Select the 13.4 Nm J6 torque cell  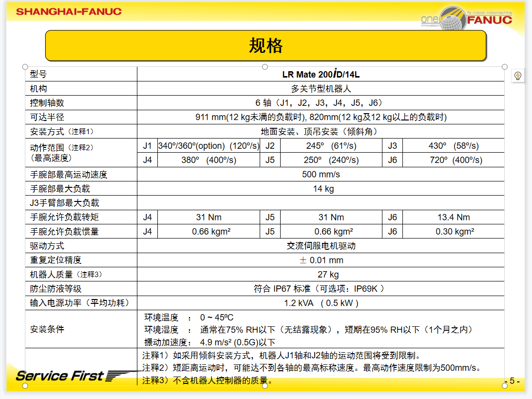454,218
